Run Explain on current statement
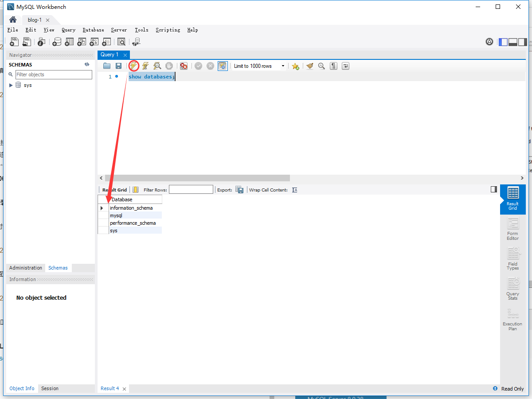This screenshot has height=399, width=532. (x=157, y=66)
